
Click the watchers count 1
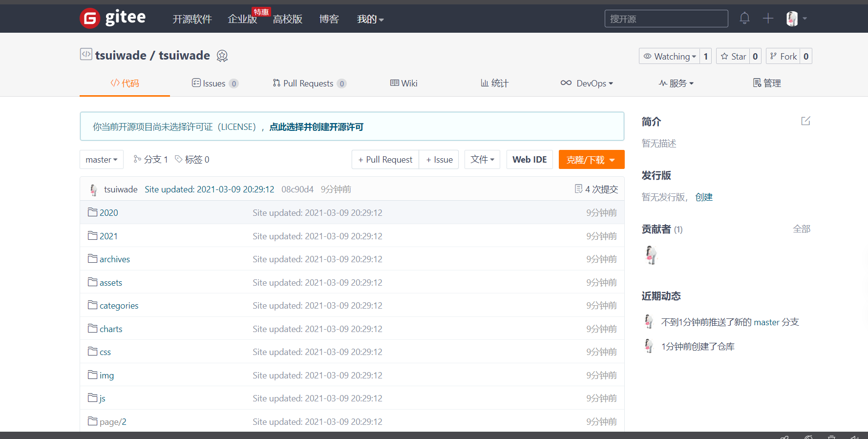[x=705, y=56]
